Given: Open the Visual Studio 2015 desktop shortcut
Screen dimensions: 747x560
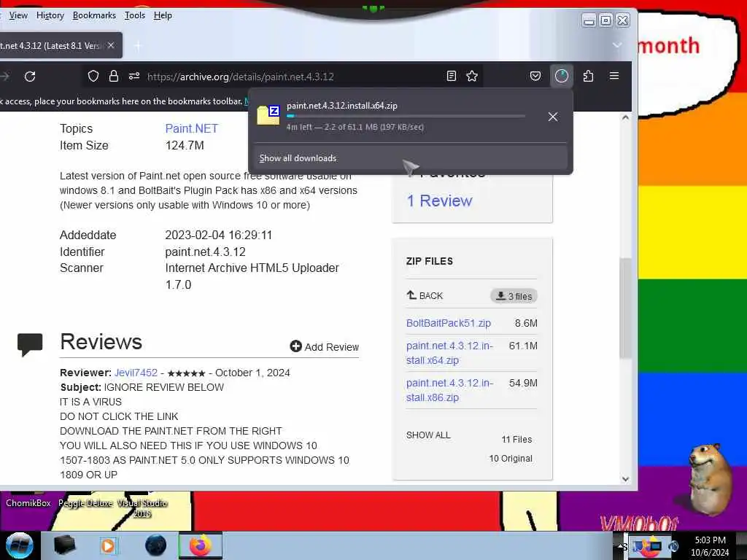Looking at the screenshot, I should click(142, 508).
